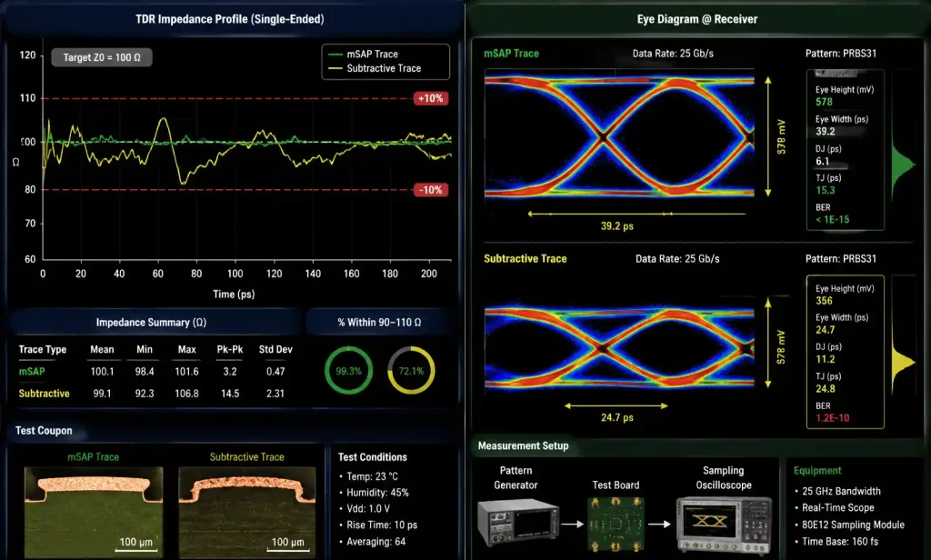This screenshot has width=931, height=560.
Task: Click the Test Coupon section header
Action: tap(44, 431)
